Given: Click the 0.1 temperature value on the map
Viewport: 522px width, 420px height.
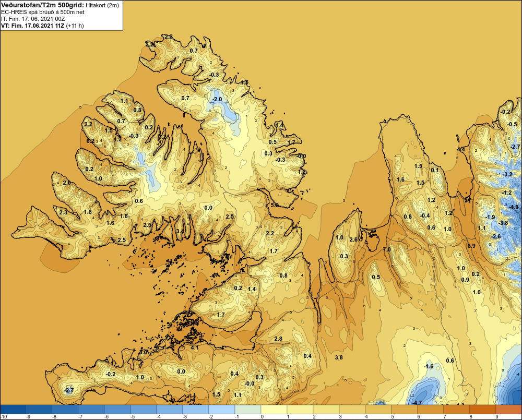Looking at the screenshot, I should click(x=435, y=170).
